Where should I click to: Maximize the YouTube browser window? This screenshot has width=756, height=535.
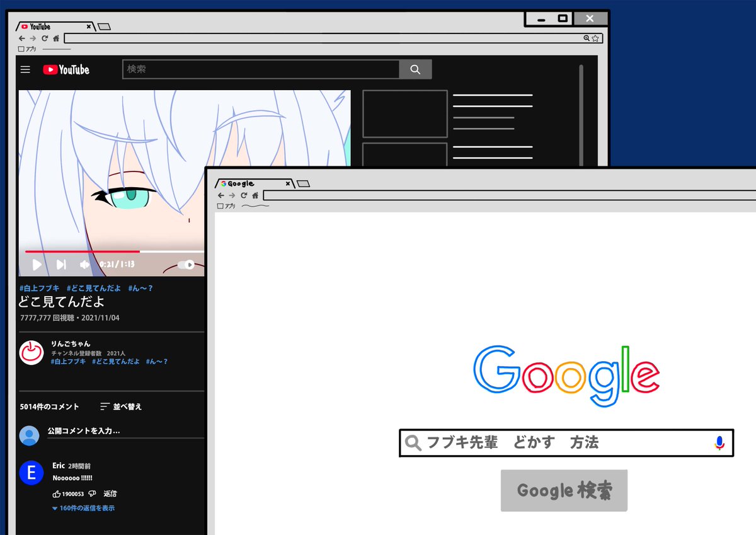563,19
